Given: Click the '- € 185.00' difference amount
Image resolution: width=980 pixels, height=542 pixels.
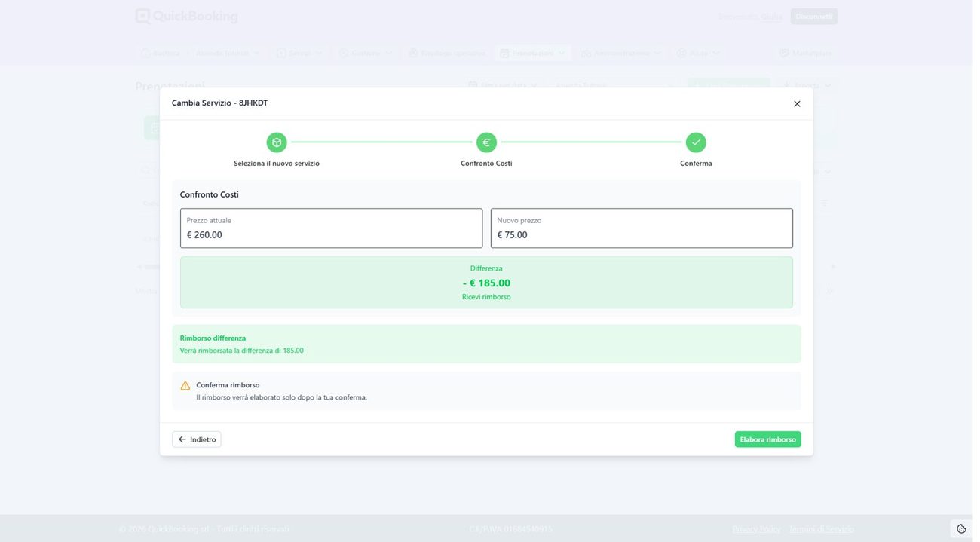Looking at the screenshot, I should (x=486, y=283).
